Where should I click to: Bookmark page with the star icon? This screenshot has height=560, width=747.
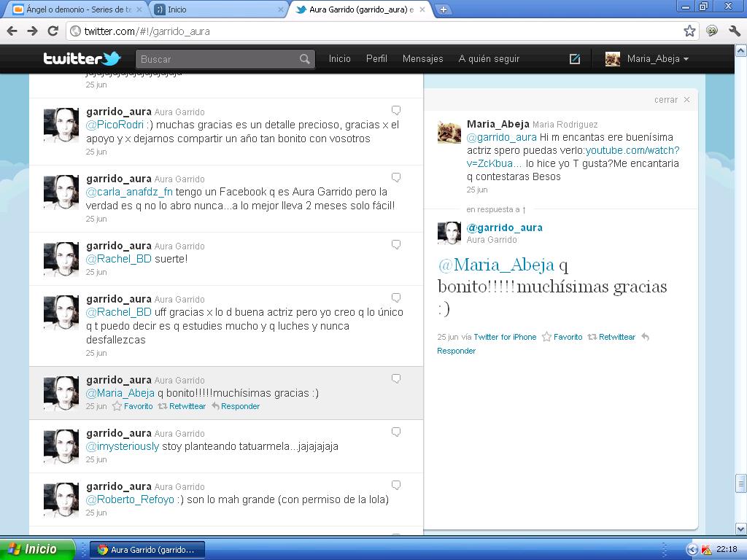click(x=689, y=31)
